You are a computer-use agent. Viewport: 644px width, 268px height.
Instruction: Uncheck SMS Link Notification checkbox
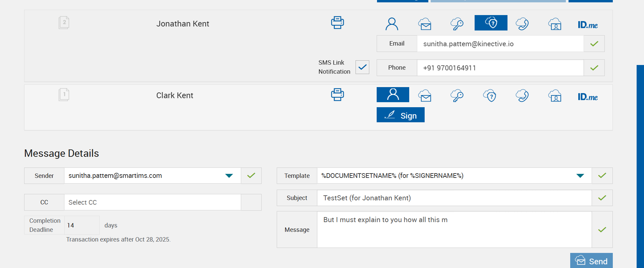coord(362,67)
